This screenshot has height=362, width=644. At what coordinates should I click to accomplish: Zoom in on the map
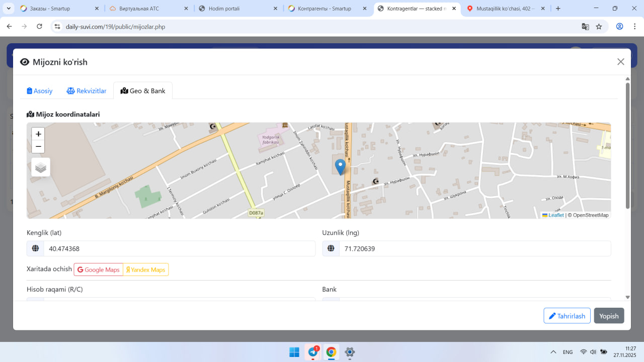(x=38, y=134)
